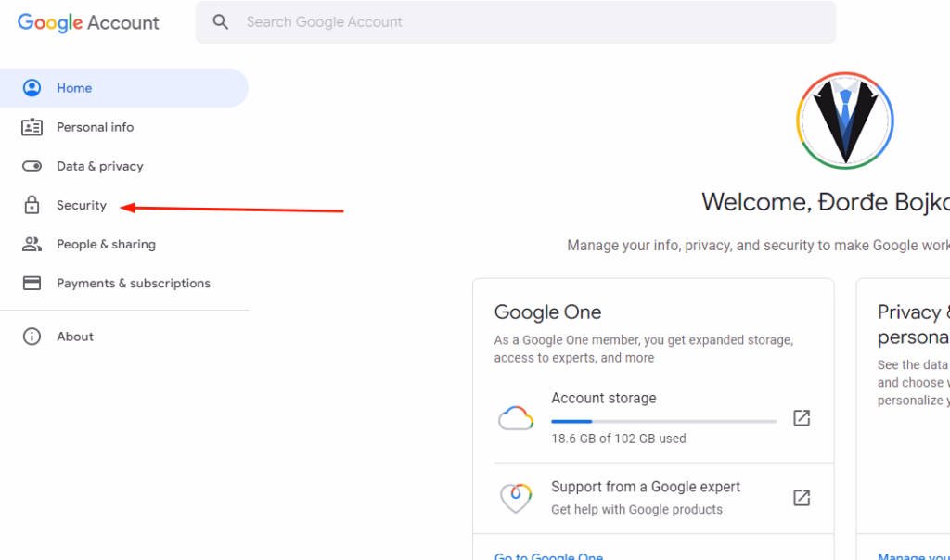Open the About page
950x560 pixels.
tap(75, 337)
